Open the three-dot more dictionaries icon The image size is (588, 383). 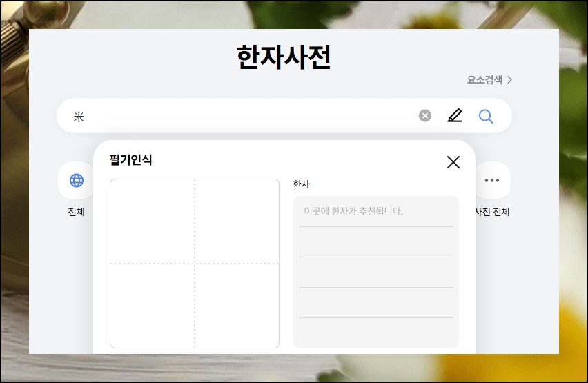tap(491, 180)
